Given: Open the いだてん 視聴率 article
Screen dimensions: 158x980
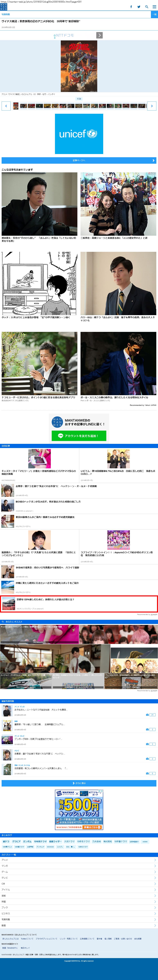Looking at the screenshot, I should 118,465.
